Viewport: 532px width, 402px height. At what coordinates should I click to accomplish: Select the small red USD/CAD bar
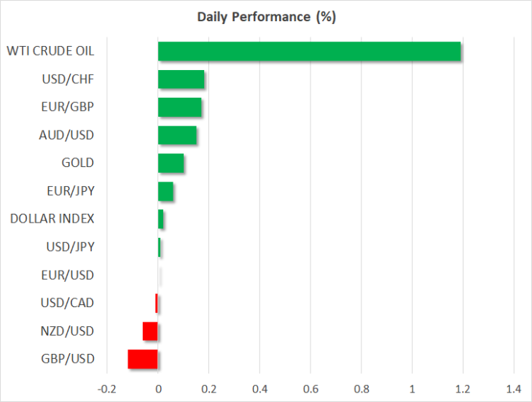point(157,304)
